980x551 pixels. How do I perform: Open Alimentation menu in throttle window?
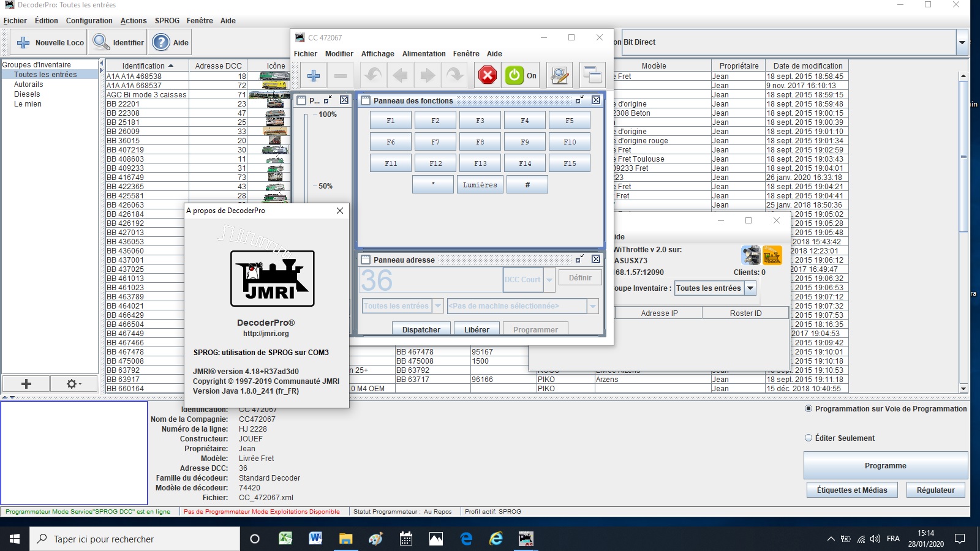click(x=424, y=53)
